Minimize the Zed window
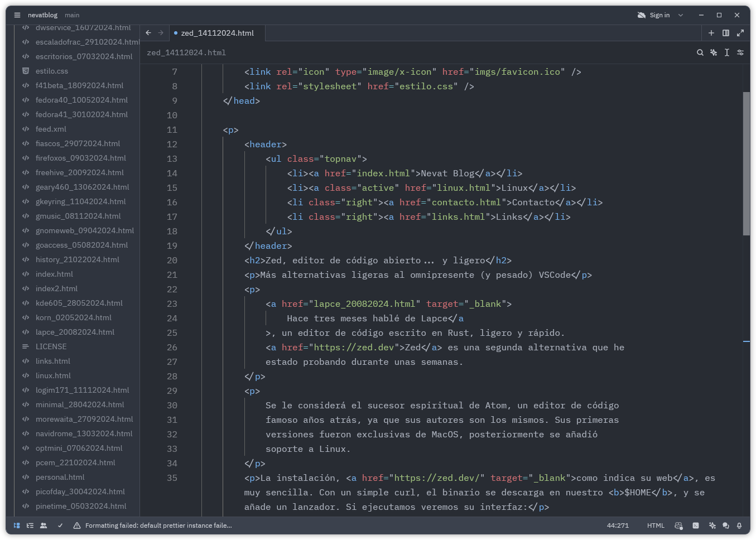Screen dimensions: 756x540 [x=701, y=15]
